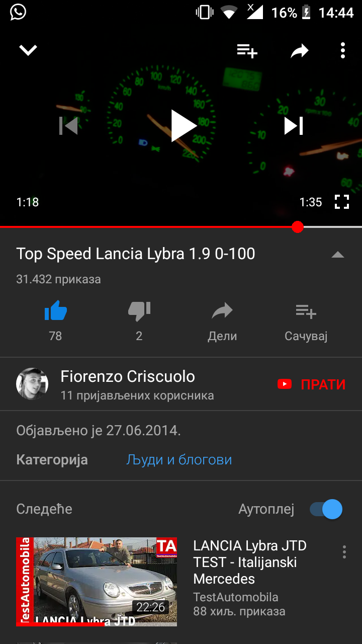Tap the share arrow atop the video
Viewport: 362px width, 644px height.
(300, 50)
